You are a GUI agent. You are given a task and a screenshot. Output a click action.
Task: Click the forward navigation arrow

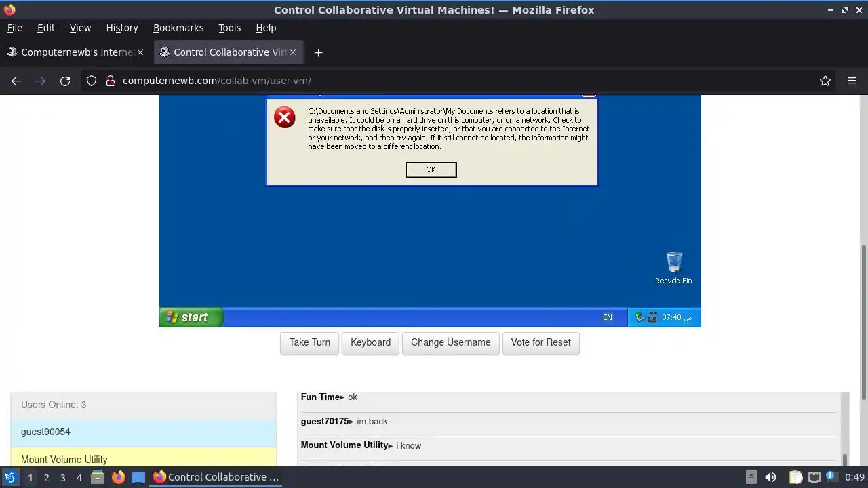point(41,81)
